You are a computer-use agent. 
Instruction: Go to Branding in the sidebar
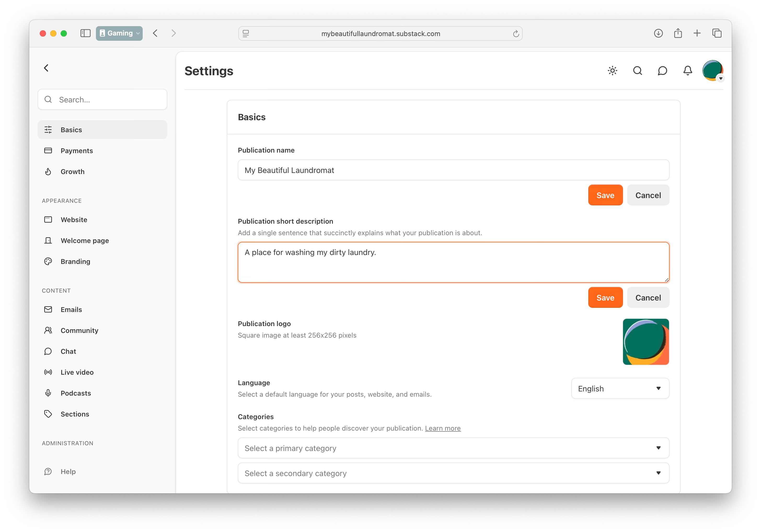coord(75,262)
